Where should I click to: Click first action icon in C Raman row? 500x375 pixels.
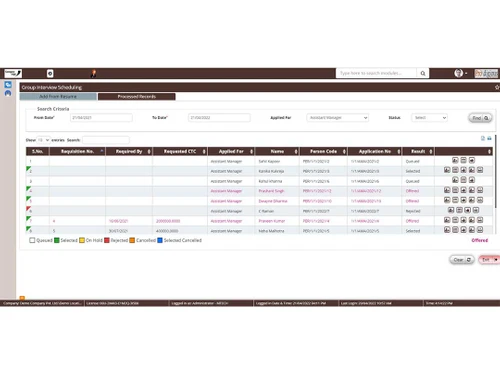click(x=451, y=210)
